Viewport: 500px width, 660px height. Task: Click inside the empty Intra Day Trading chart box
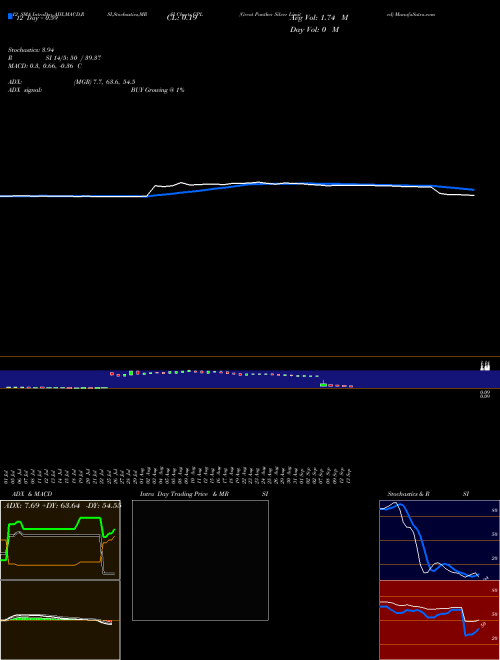(200, 560)
